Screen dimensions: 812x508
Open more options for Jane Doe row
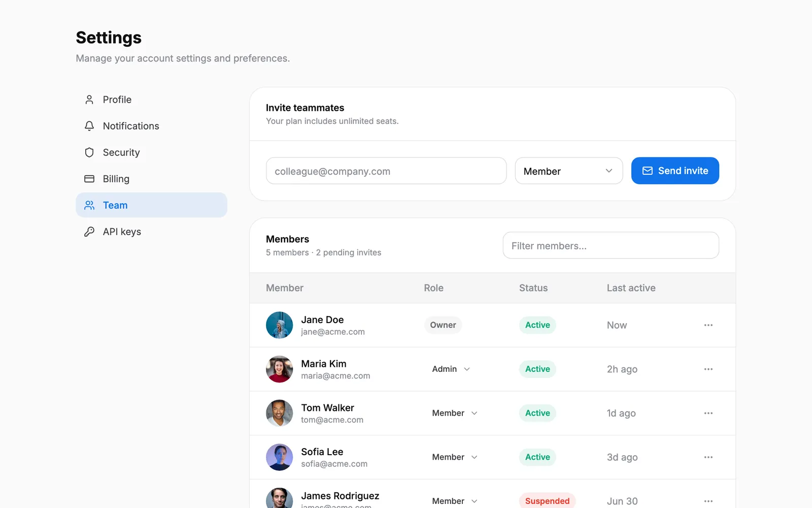click(x=708, y=325)
